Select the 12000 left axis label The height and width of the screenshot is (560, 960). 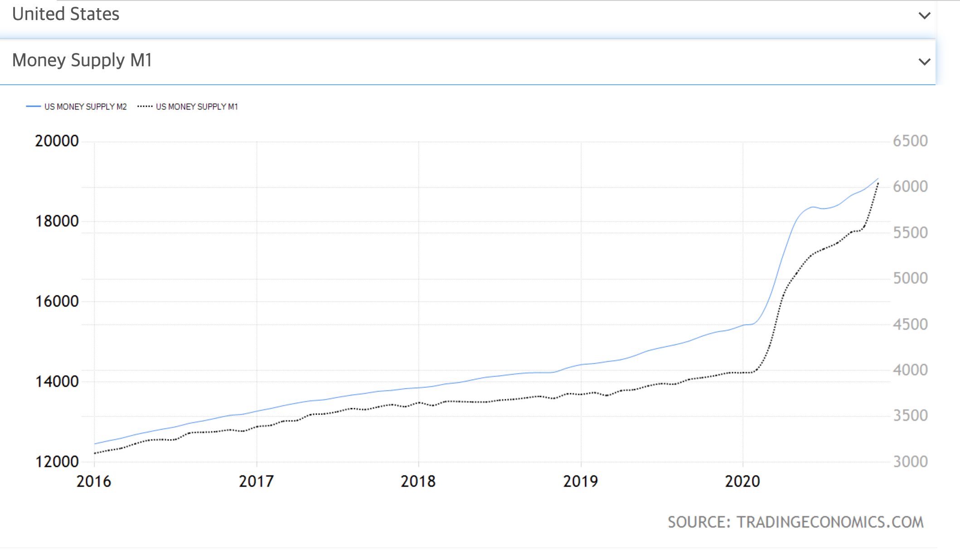57,462
